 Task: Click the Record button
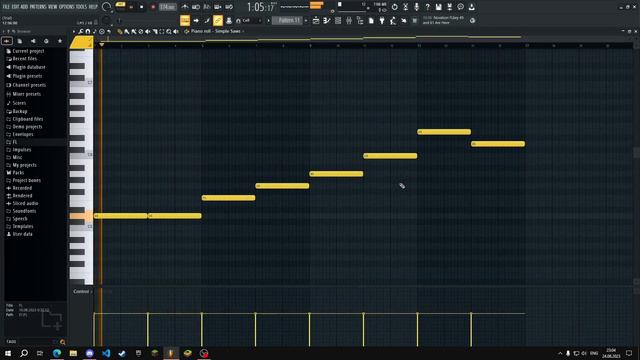click(153, 7)
